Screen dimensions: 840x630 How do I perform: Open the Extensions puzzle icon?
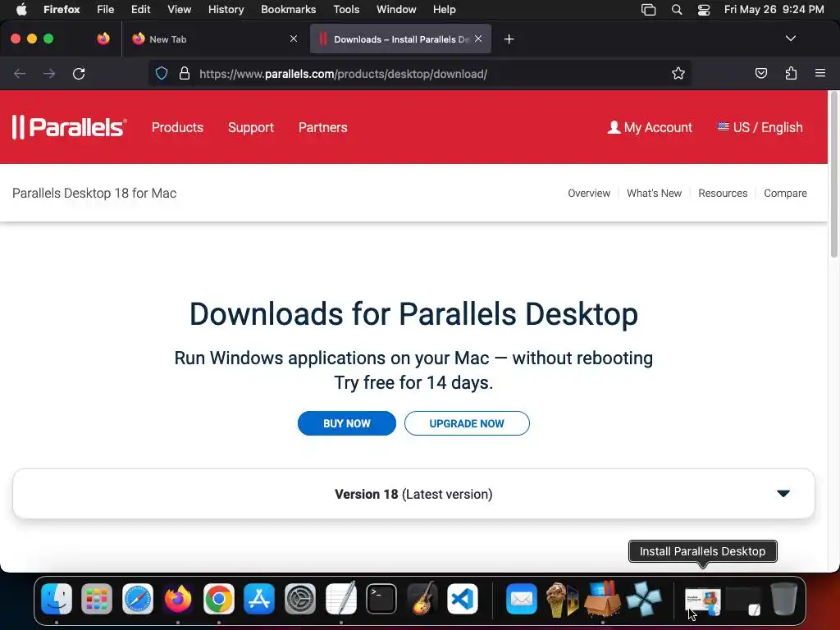pyautogui.click(x=791, y=73)
